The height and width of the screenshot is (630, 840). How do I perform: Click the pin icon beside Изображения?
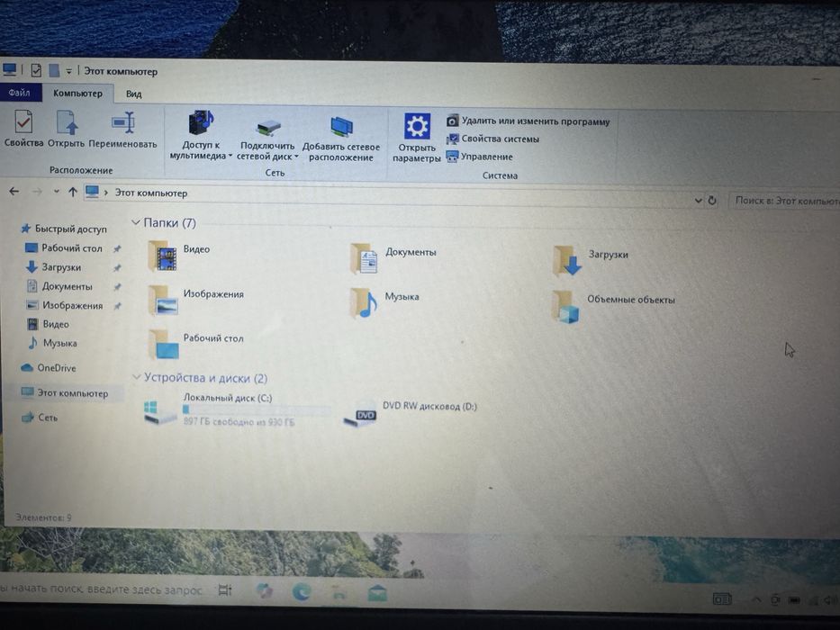(x=117, y=306)
